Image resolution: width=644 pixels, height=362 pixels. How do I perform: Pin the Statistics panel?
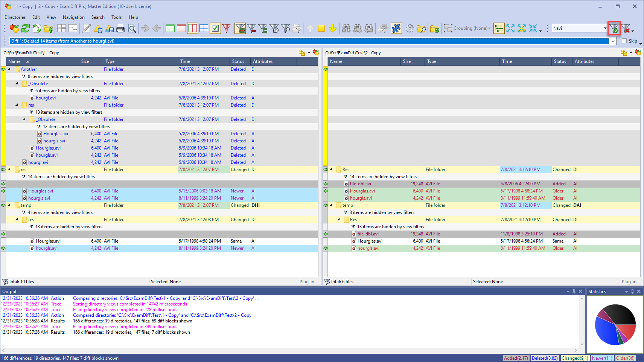point(632,292)
